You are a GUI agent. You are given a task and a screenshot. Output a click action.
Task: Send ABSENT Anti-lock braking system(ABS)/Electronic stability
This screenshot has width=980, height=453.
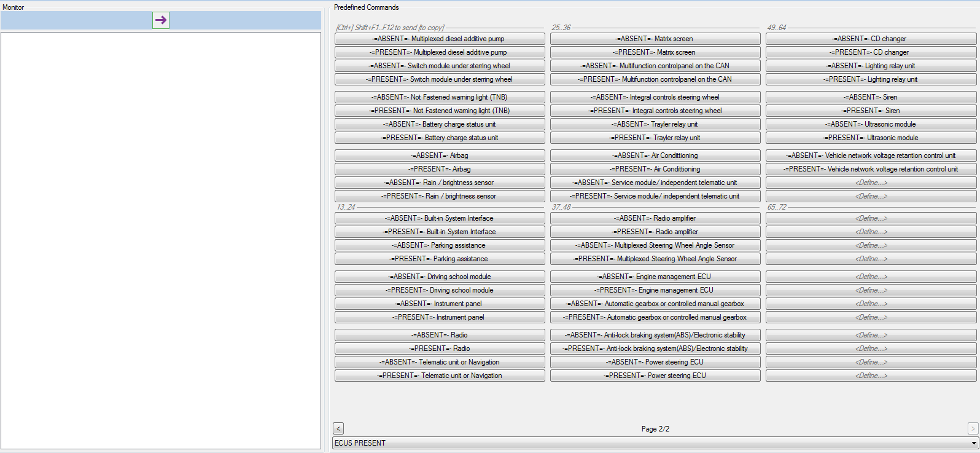655,335
